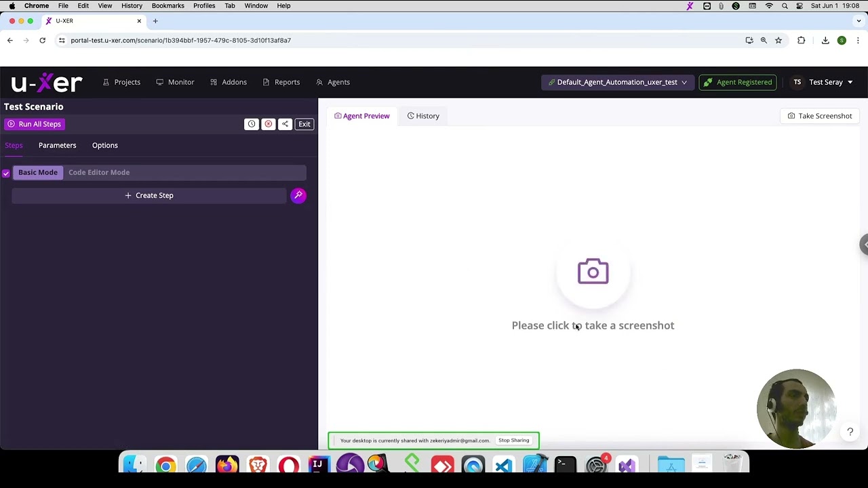Open Brave browser from the dock
The width and height of the screenshot is (868, 488).
click(x=258, y=466)
